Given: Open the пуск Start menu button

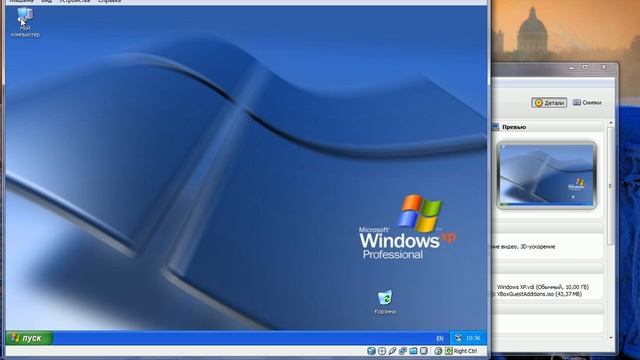Looking at the screenshot, I should pyautogui.click(x=29, y=338).
